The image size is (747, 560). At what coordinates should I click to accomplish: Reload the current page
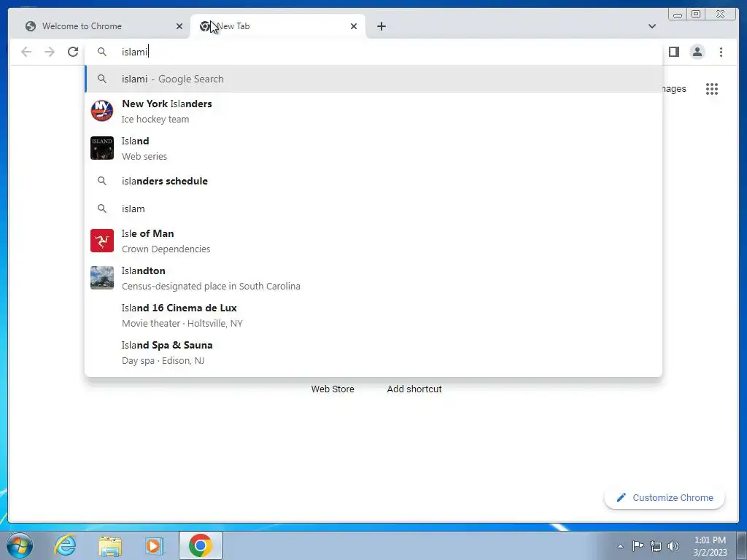point(73,52)
